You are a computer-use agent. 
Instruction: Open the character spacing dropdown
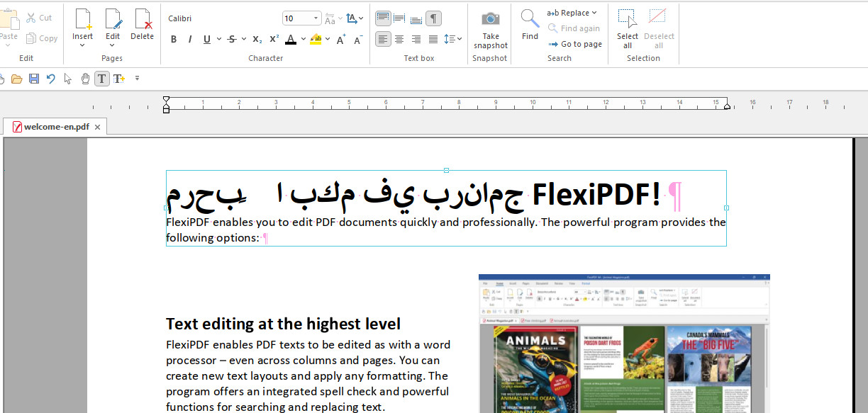(355, 18)
